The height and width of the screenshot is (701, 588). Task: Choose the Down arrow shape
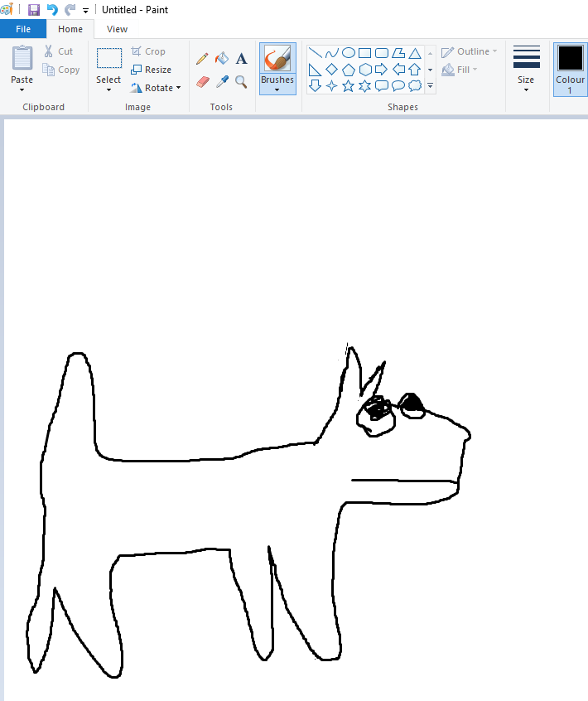315,86
